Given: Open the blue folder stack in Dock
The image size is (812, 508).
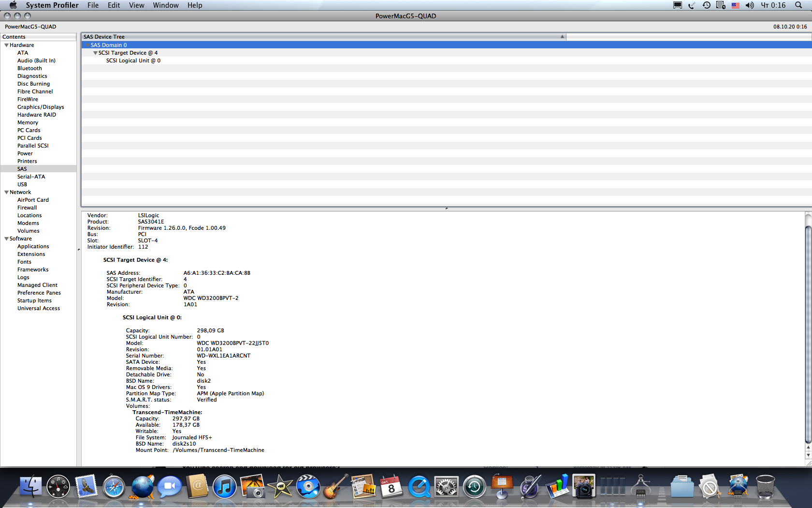Looking at the screenshot, I should point(682,486).
